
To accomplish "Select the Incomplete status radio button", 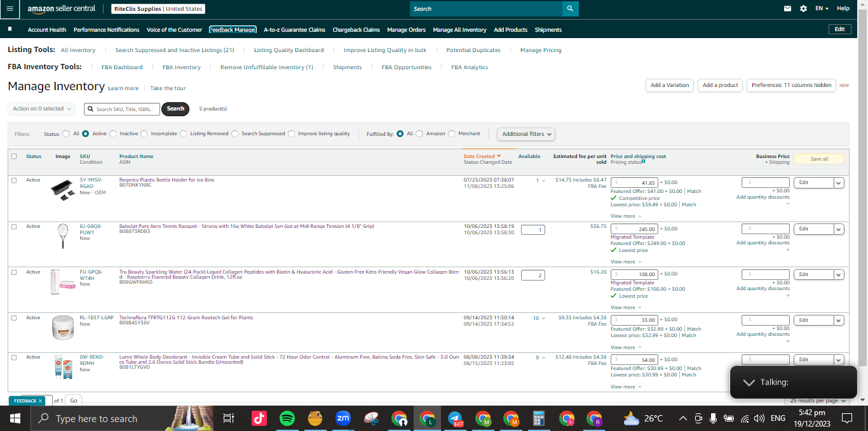I will tap(144, 134).
